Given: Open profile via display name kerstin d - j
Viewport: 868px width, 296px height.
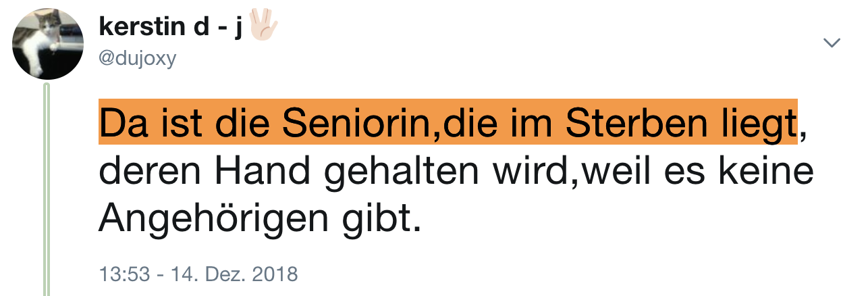Looking at the screenshot, I should coord(171,28).
